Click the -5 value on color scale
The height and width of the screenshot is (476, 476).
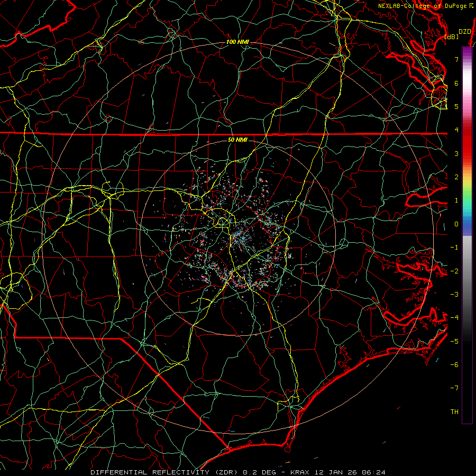454,342
